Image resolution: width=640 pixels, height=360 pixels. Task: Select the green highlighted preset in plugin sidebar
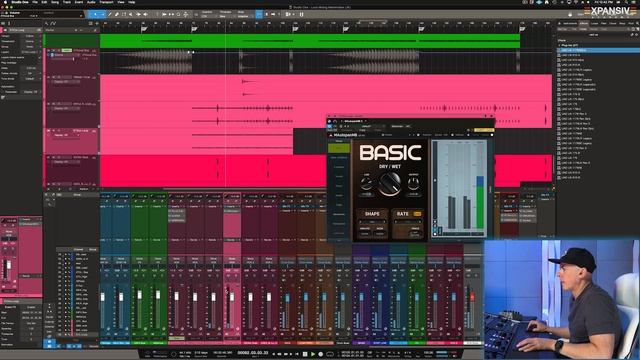[x=339, y=148]
